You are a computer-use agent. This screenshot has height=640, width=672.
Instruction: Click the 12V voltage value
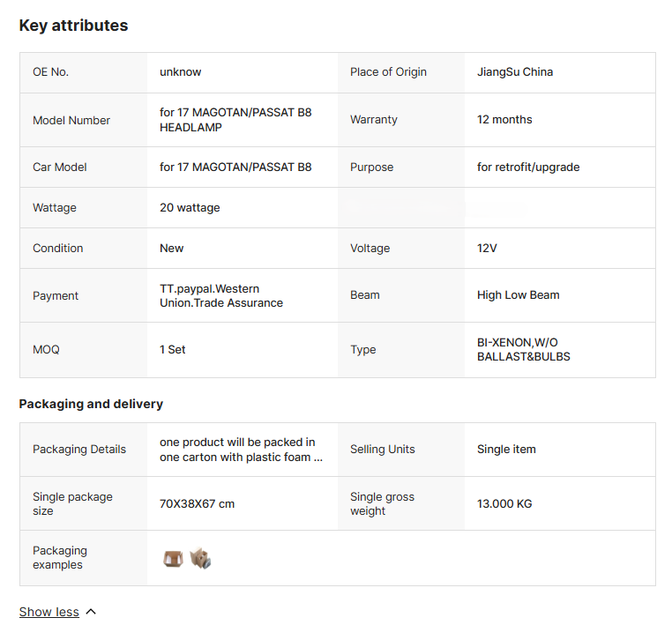487,249
